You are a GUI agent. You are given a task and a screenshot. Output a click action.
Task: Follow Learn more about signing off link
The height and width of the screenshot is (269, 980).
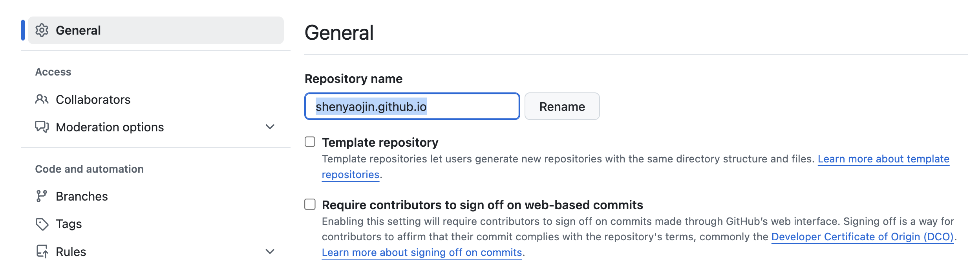(422, 252)
